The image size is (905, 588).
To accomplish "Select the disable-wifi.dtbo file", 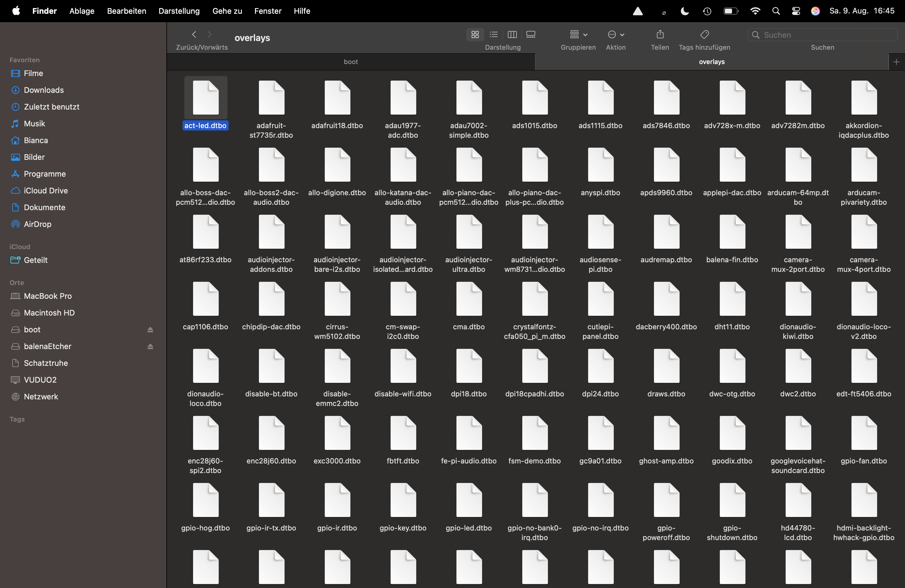I will click(x=403, y=367).
